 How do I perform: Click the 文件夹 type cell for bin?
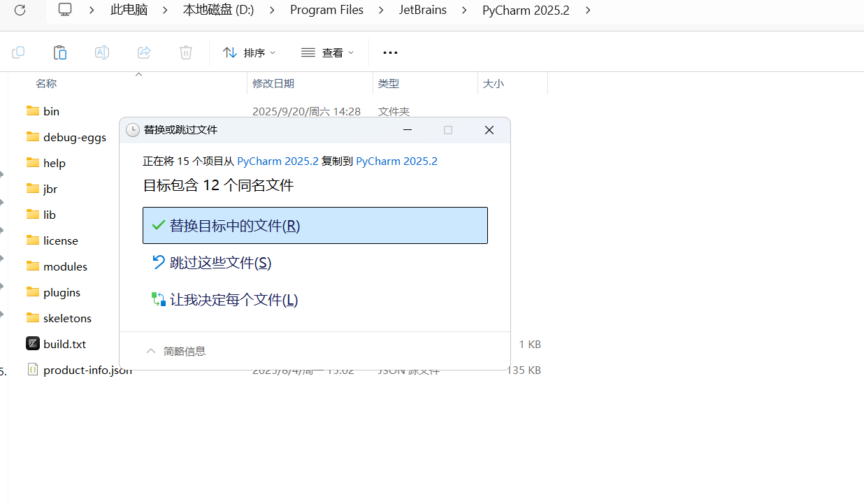pos(394,111)
